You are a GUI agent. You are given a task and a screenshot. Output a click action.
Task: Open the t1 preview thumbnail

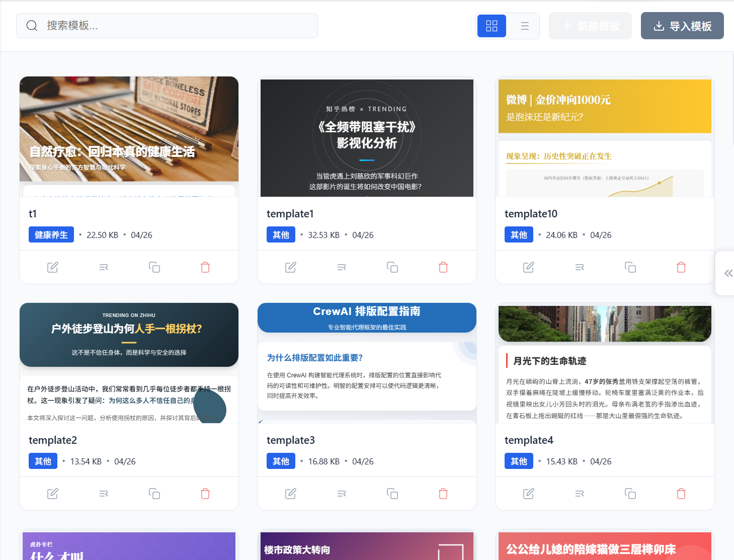click(x=129, y=136)
